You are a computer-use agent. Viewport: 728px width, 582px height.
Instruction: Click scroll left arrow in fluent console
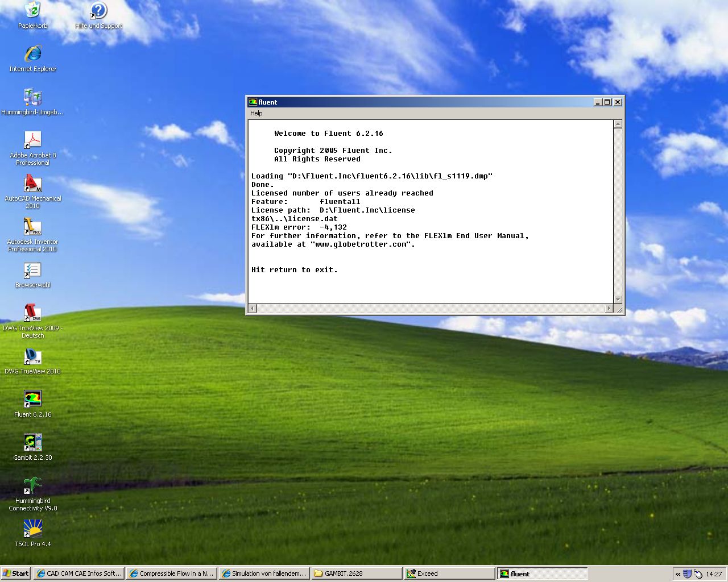(253, 309)
